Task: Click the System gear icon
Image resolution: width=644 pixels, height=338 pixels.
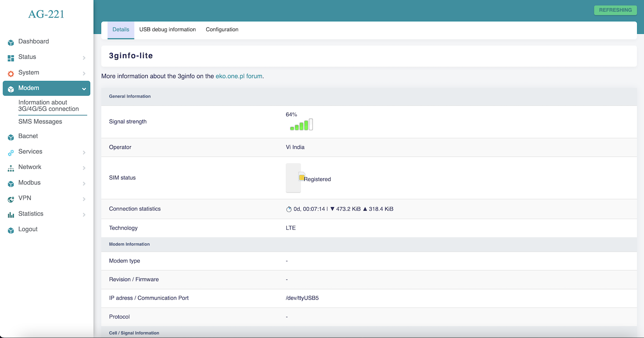Action: pos(11,73)
